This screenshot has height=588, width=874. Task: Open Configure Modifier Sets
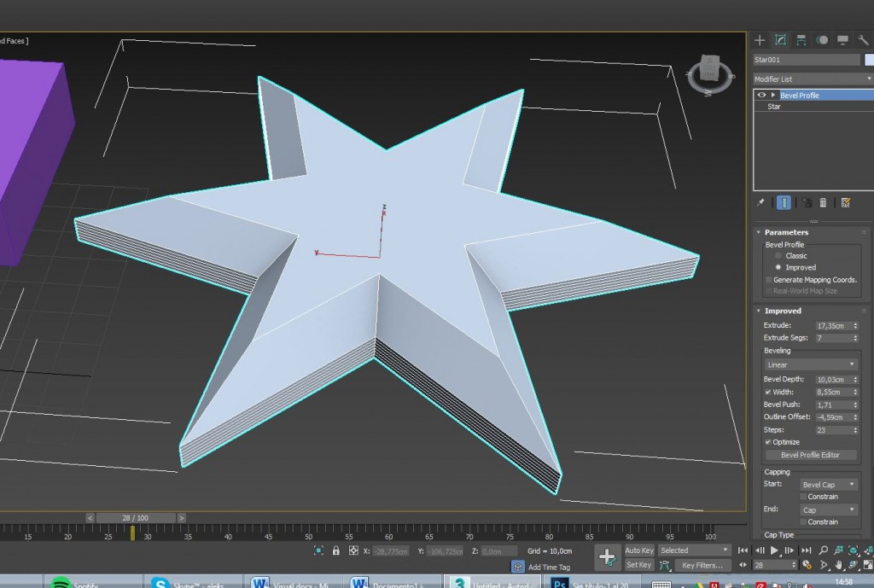click(845, 202)
